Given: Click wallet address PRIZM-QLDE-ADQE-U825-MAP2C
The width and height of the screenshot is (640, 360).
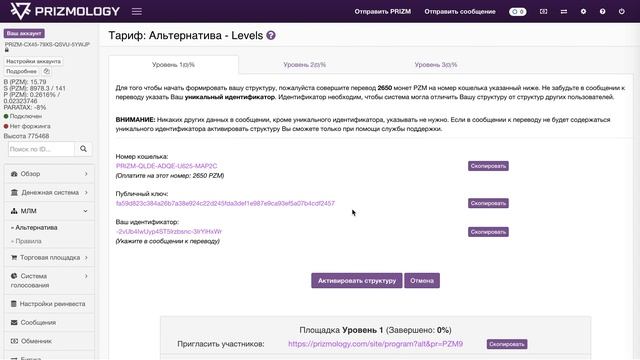Looking at the screenshot, I should click(167, 166).
